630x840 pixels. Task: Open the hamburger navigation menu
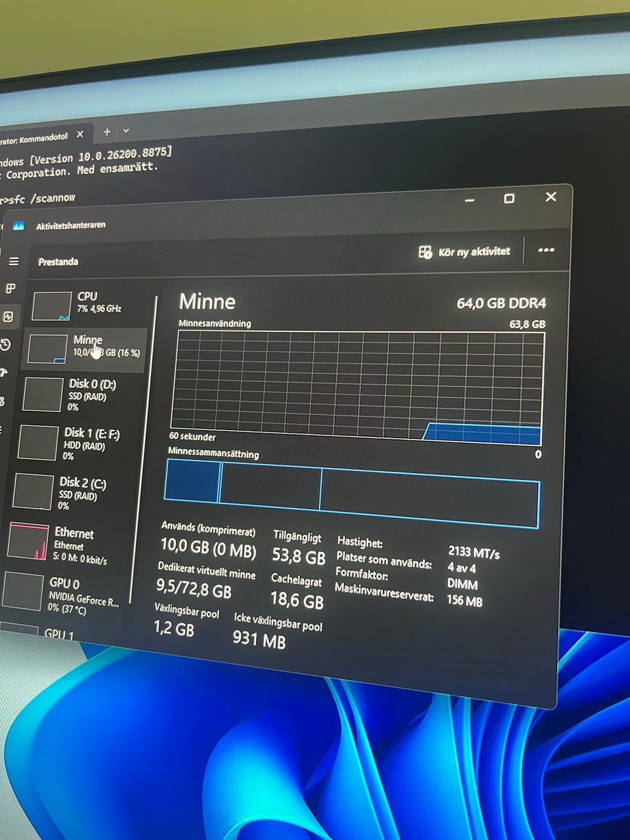tap(14, 261)
